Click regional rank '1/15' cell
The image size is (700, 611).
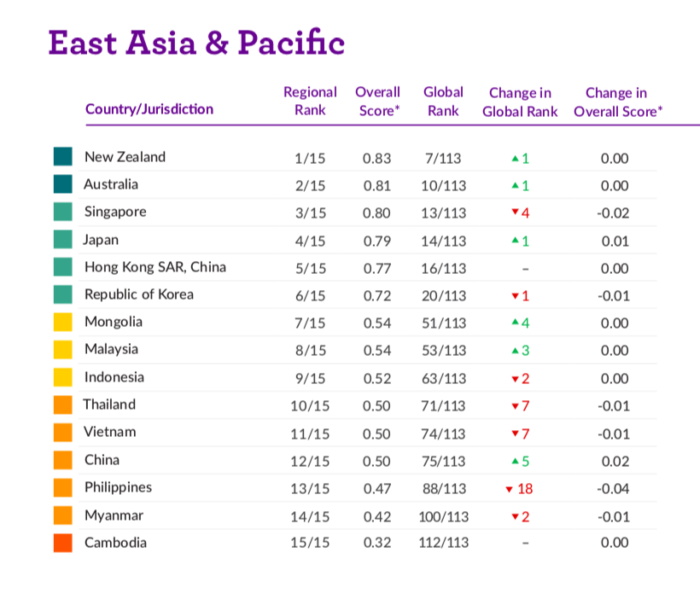click(x=310, y=159)
